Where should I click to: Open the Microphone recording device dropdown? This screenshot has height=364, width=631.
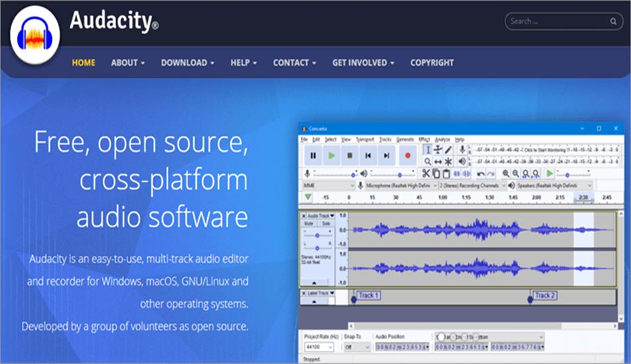(401, 185)
